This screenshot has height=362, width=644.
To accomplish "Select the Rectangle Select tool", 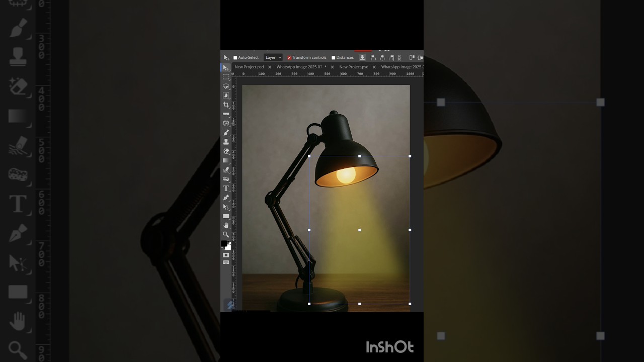I will point(226,77).
